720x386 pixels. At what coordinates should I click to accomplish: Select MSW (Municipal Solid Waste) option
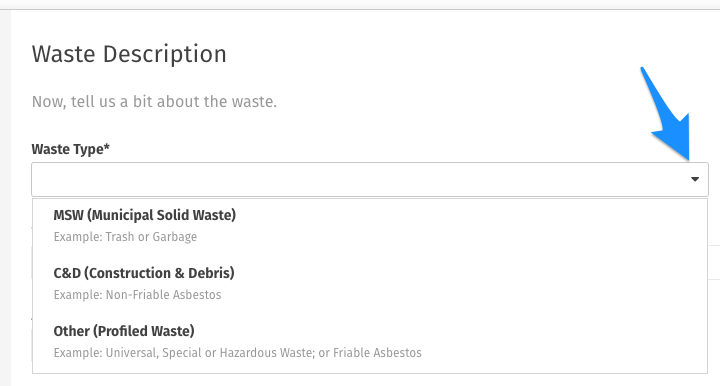click(x=370, y=225)
